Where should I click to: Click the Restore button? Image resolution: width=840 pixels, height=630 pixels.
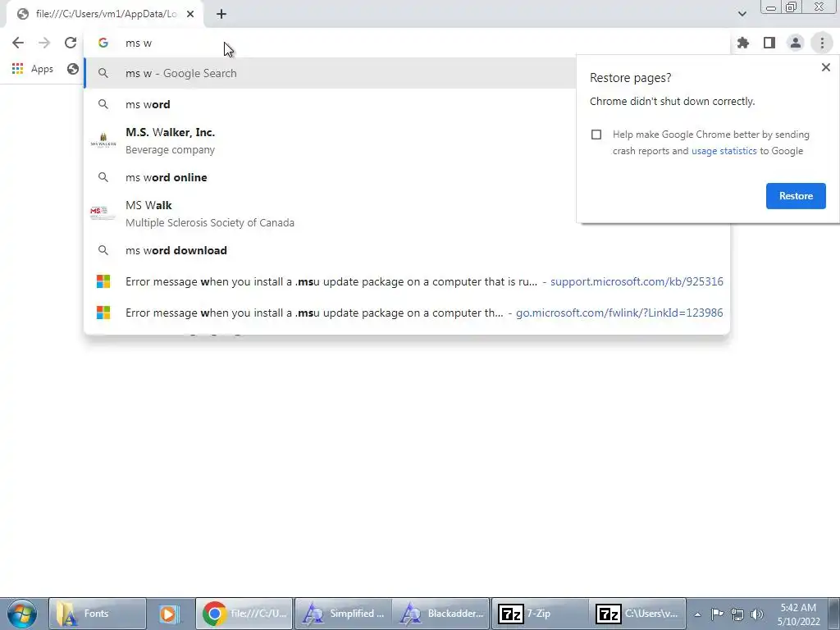[796, 196]
